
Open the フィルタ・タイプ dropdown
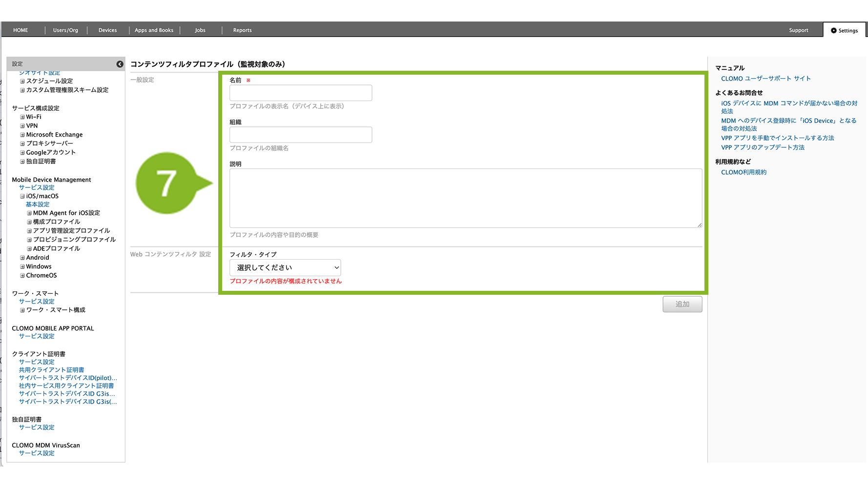pos(285,267)
